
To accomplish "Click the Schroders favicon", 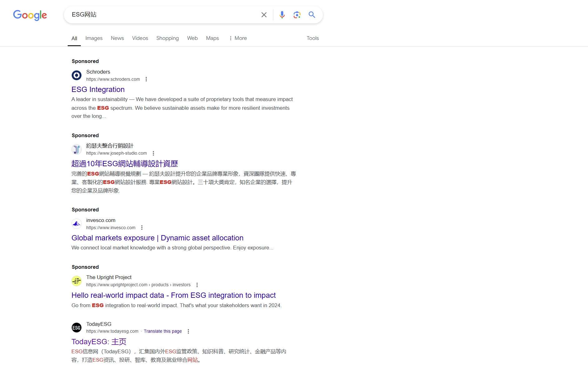I will pyautogui.click(x=76, y=75).
